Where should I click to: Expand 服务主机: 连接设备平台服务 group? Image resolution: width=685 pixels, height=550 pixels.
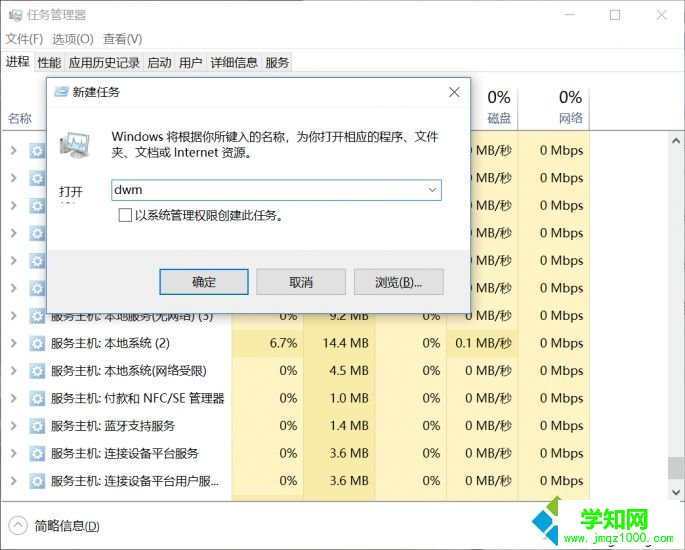click(14, 453)
